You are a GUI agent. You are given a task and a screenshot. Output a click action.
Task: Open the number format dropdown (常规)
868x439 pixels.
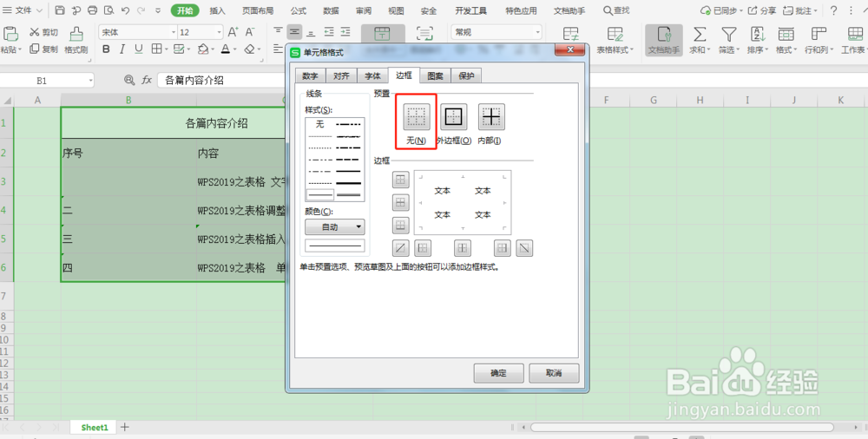pyautogui.click(x=537, y=33)
